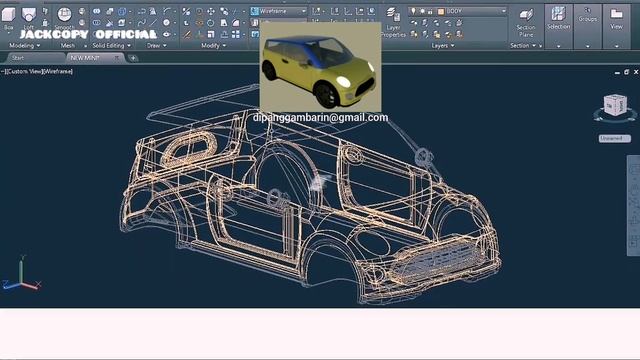Click Turn All Layers On icon
Image resolution: width=640 pixels, height=360 pixels.
pos(414,35)
